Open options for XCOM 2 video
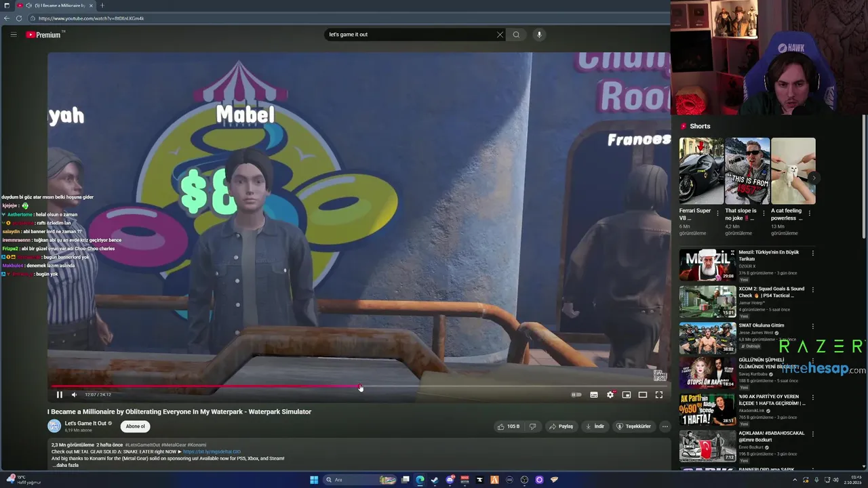The image size is (868, 488). pyautogui.click(x=813, y=290)
